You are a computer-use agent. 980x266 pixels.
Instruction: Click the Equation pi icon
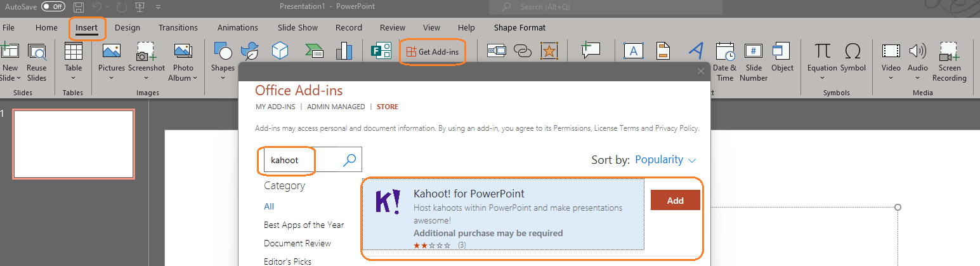pos(823,51)
